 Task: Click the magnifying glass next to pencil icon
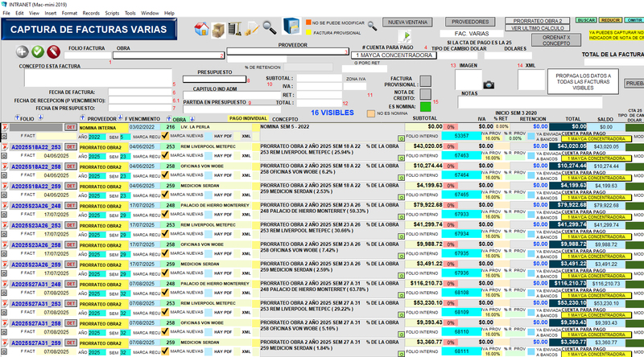(269, 28)
